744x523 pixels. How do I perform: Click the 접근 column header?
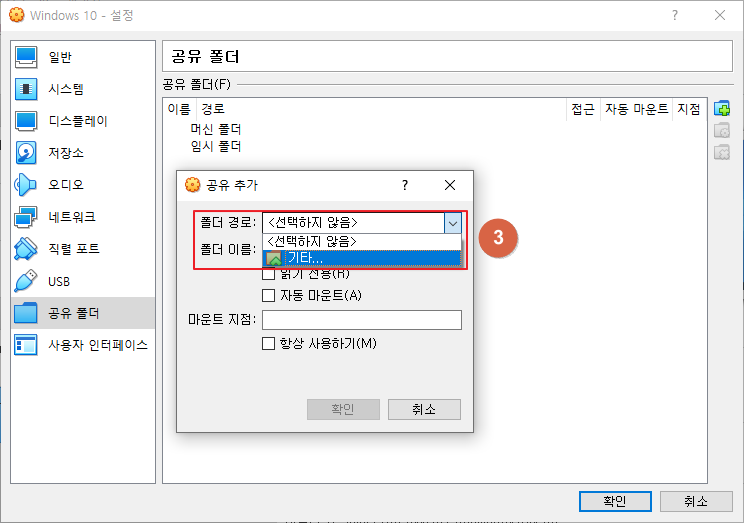pos(583,109)
